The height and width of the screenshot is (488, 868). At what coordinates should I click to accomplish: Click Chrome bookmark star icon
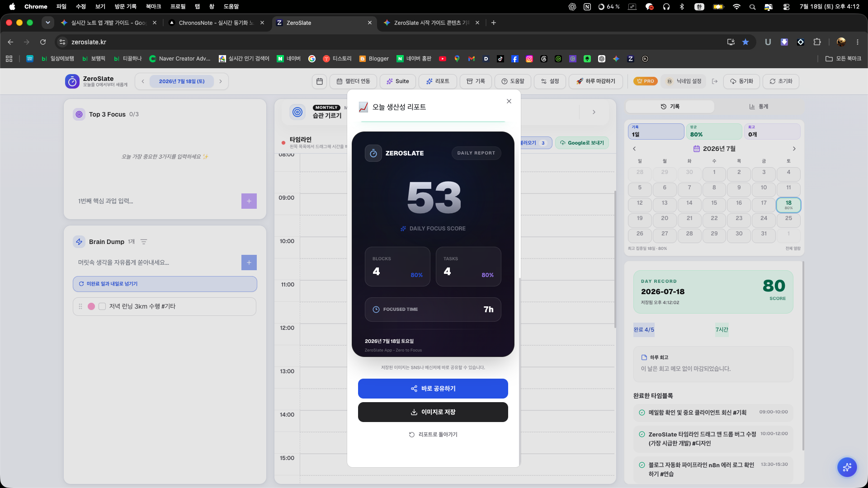tap(745, 42)
